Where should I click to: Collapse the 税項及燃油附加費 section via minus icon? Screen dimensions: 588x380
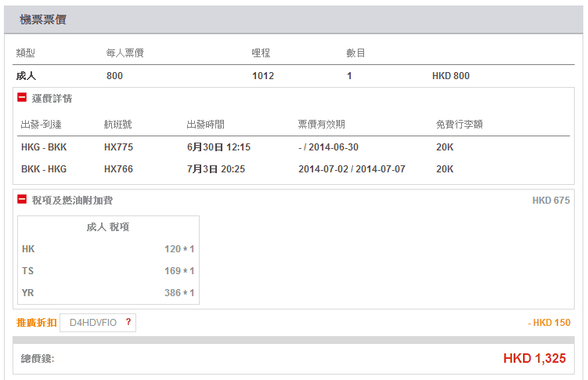pos(22,200)
